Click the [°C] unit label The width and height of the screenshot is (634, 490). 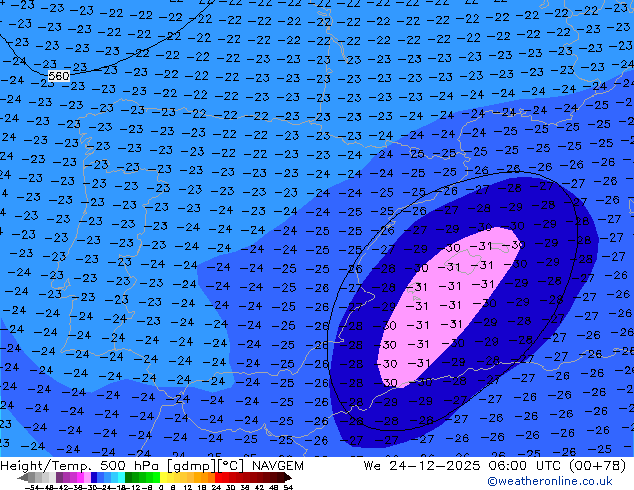231,466
